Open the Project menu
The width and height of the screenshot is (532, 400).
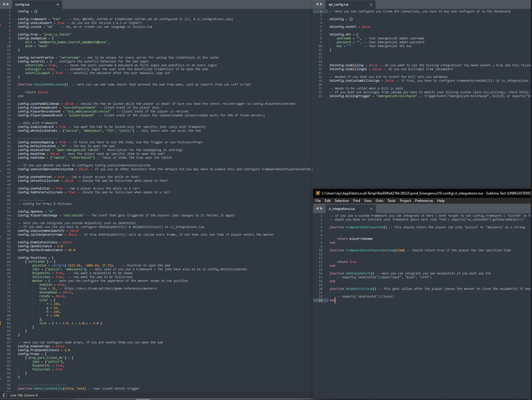tap(405, 201)
